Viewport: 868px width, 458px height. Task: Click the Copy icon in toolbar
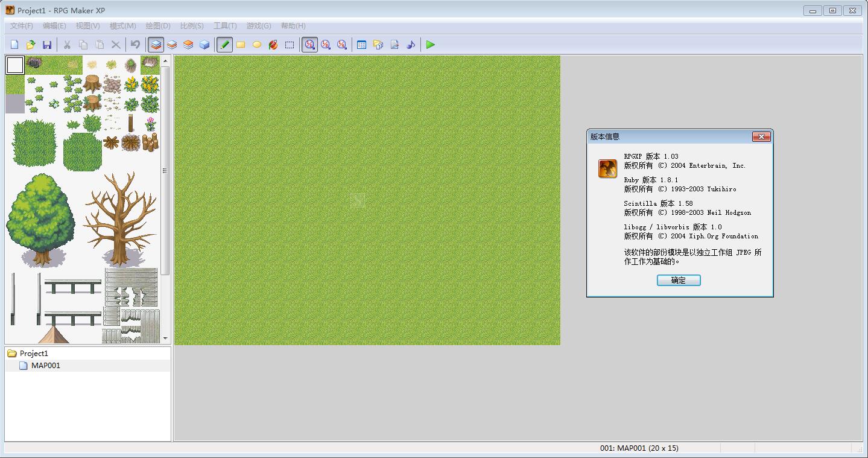pyautogui.click(x=83, y=45)
